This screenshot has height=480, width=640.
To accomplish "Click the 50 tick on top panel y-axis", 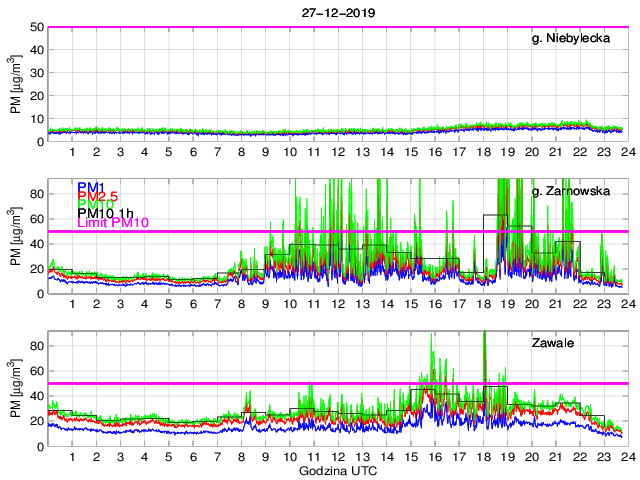I will (x=35, y=27).
